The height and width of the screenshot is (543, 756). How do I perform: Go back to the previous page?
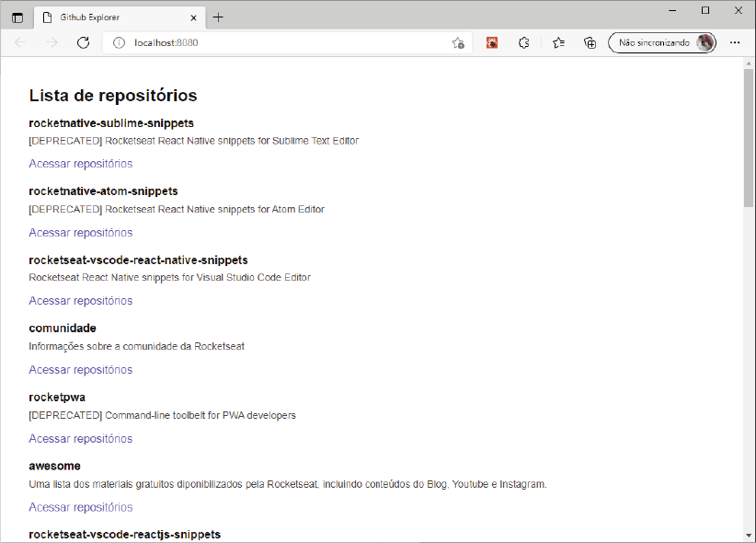[19, 43]
